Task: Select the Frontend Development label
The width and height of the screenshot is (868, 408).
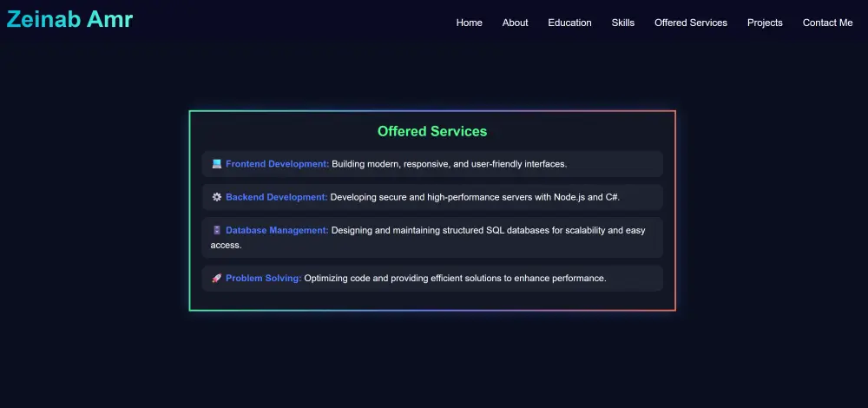Action: point(277,164)
